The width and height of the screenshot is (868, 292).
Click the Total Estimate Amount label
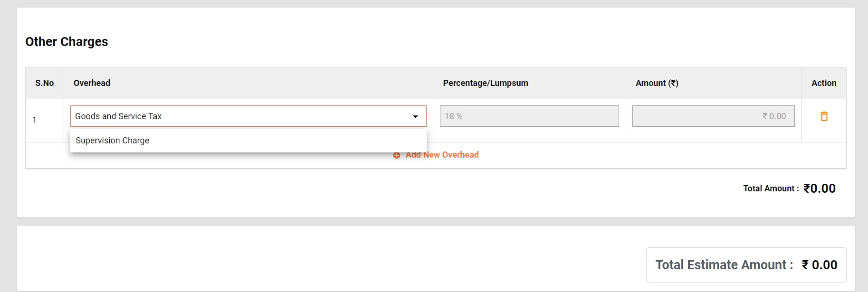[x=724, y=265]
